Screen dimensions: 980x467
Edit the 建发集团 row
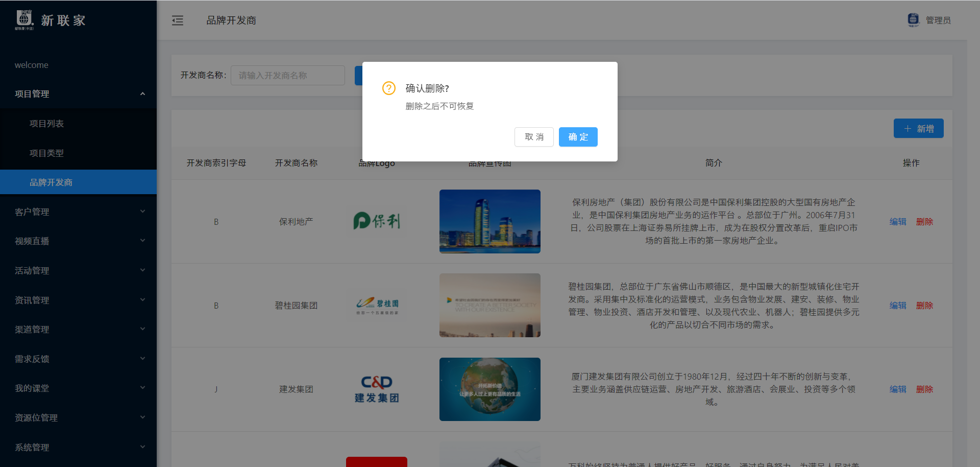[898, 389]
